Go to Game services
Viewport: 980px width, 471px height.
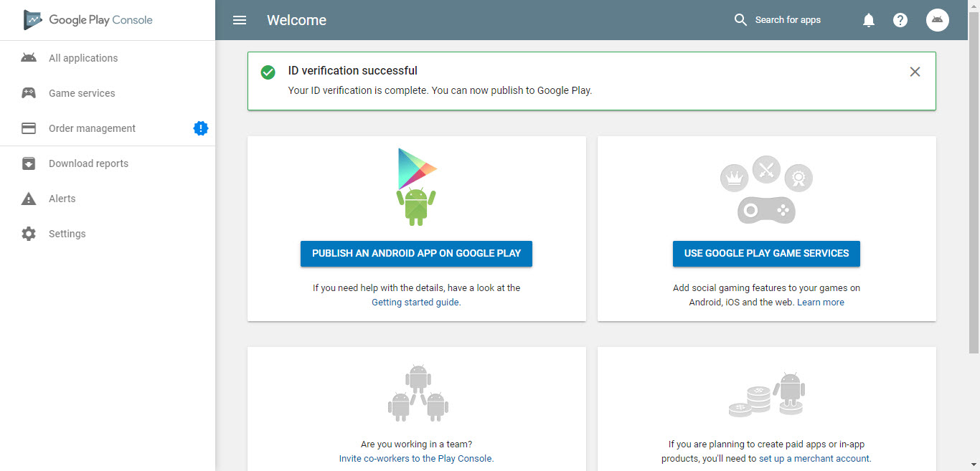(x=81, y=93)
